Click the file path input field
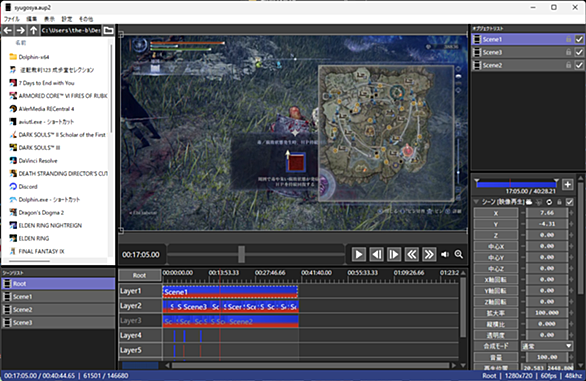Screen dimensions: 586x381 [71, 30]
